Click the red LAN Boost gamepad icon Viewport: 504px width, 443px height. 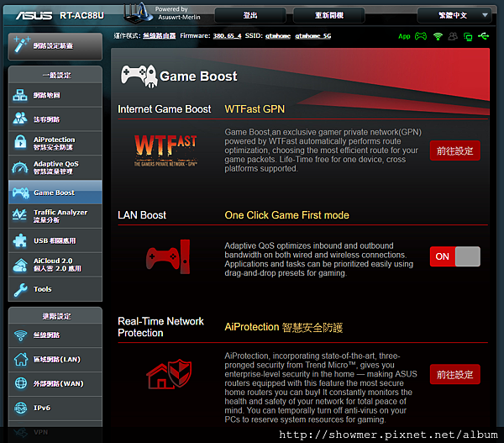tap(168, 256)
